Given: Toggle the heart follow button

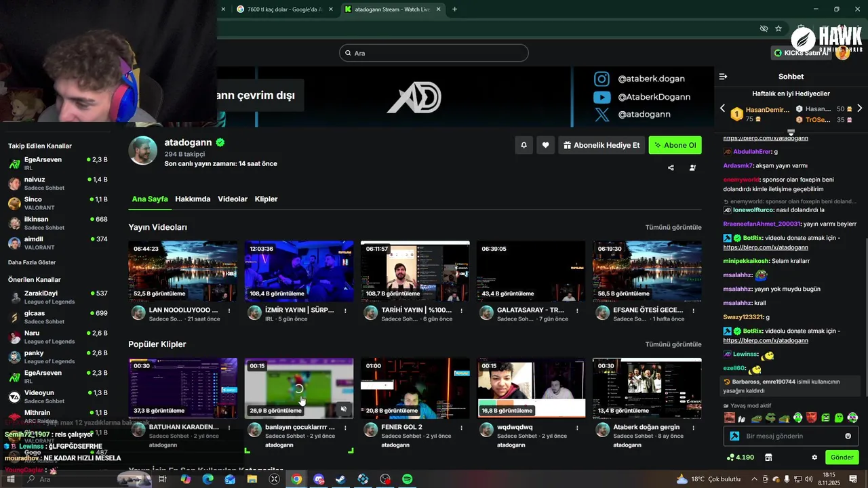Looking at the screenshot, I should [x=545, y=145].
